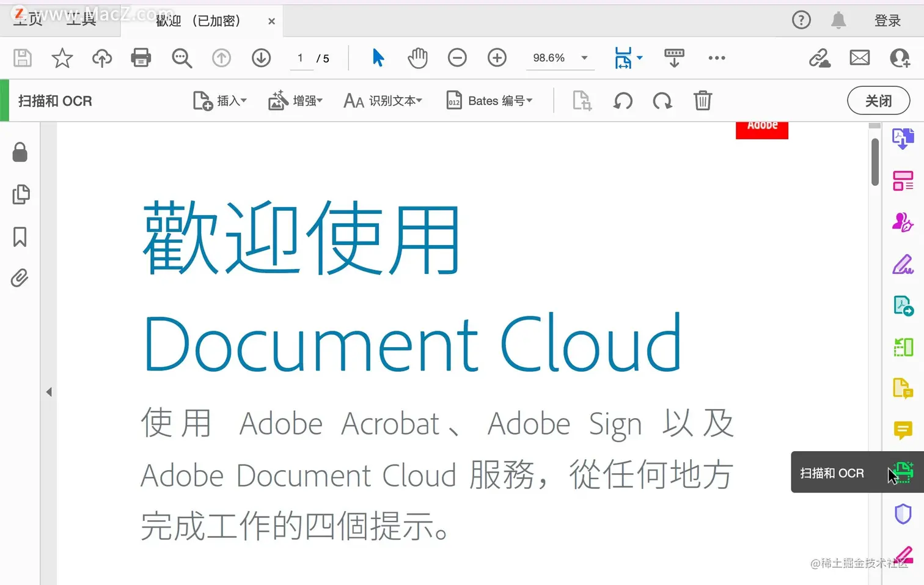924x585 pixels.
Task: Open the request signatures tool icon
Action: click(x=903, y=223)
